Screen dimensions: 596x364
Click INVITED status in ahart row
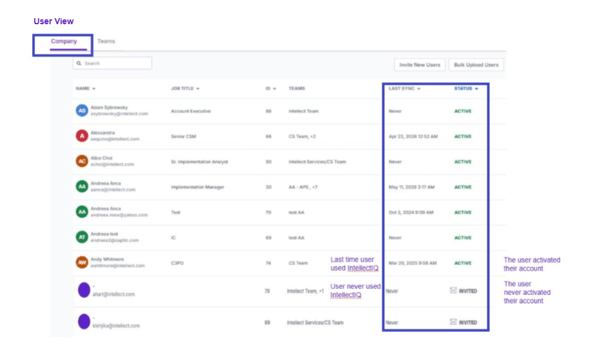pos(468,291)
